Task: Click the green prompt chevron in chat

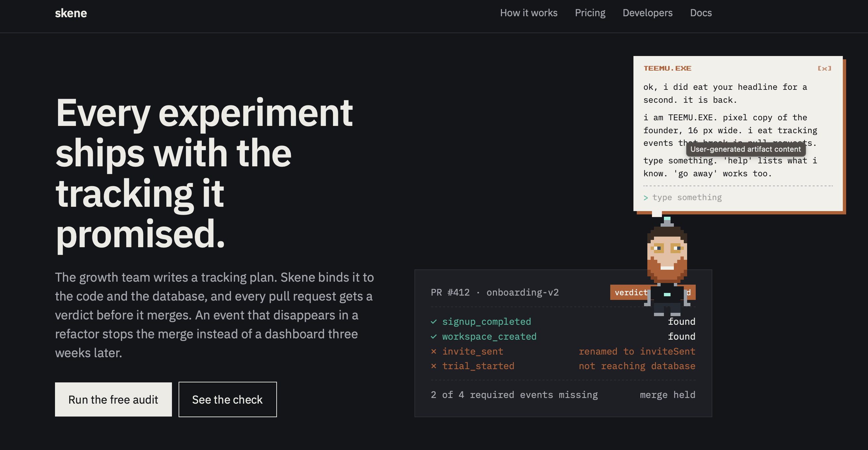Action: coord(646,198)
